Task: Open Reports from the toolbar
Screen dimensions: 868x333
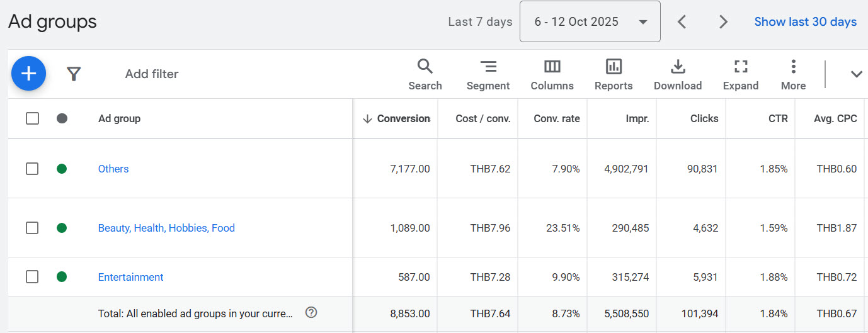Action: pos(614,75)
